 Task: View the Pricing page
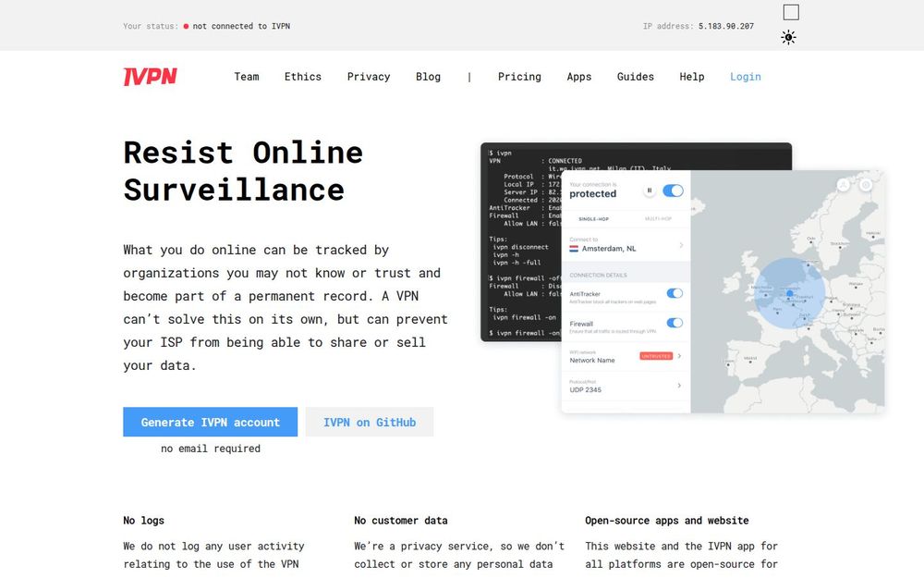(519, 77)
